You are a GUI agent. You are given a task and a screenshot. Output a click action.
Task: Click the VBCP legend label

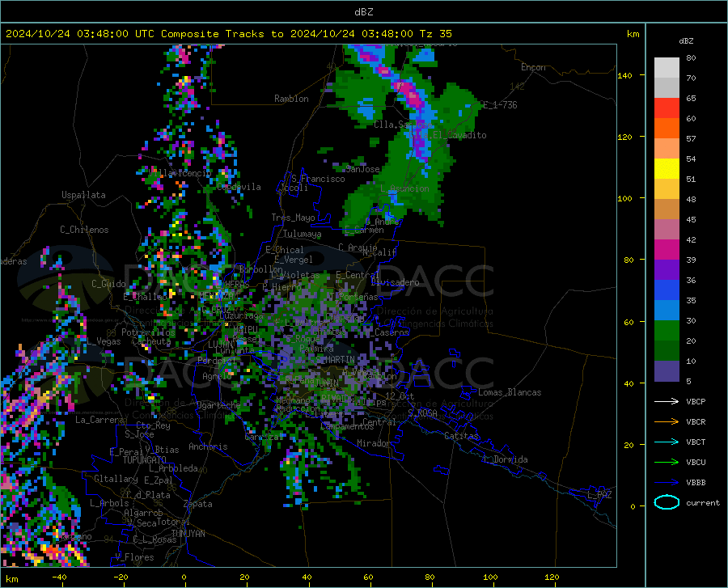[696, 401]
